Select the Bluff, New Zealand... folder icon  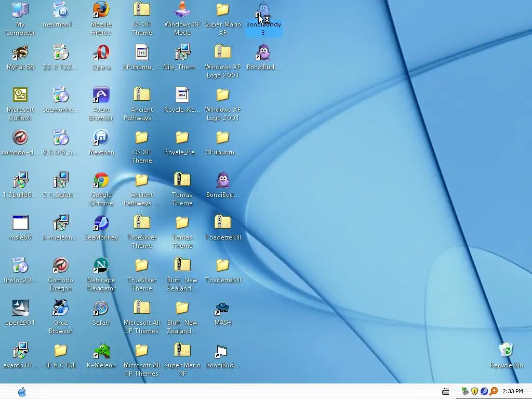182,308
